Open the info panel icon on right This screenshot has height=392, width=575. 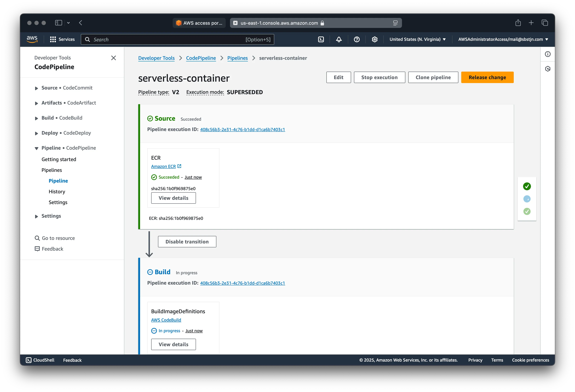pos(548,54)
